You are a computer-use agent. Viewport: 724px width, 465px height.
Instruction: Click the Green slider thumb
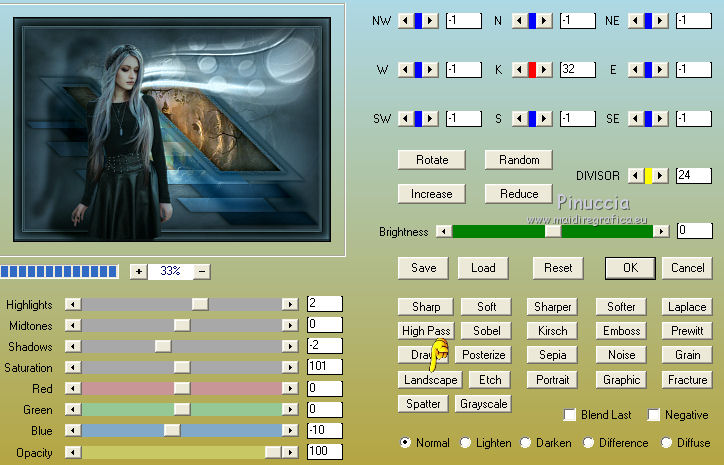pyautogui.click(x=182, y=409)
